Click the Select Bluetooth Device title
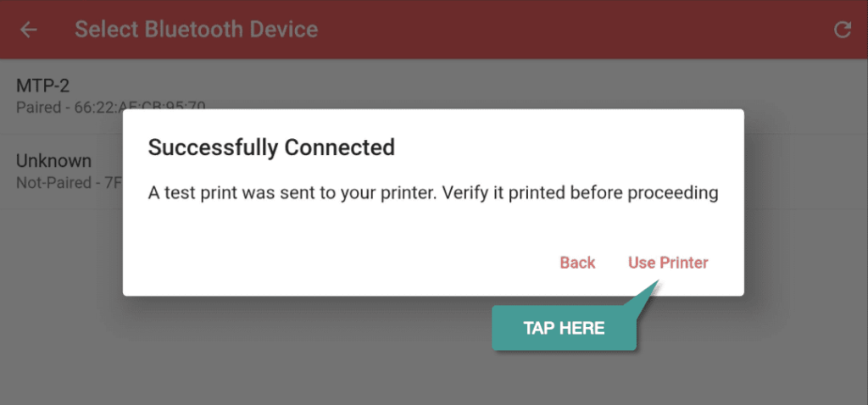Viewport: 868px width, 405px height. pyautogui.click(x=197, y=30)
